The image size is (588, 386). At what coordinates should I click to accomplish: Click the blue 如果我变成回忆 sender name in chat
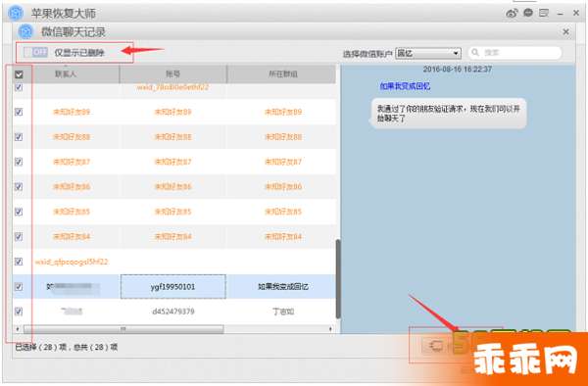405,86
